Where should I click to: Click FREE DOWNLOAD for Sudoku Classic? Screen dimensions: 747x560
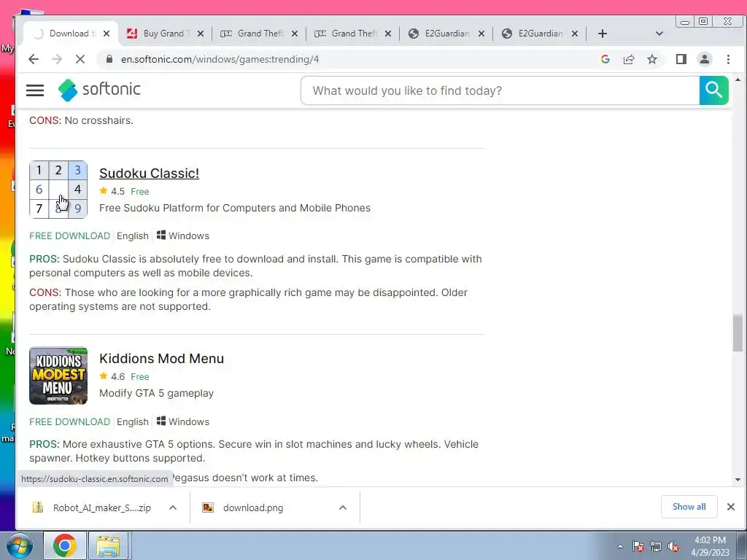69,236
